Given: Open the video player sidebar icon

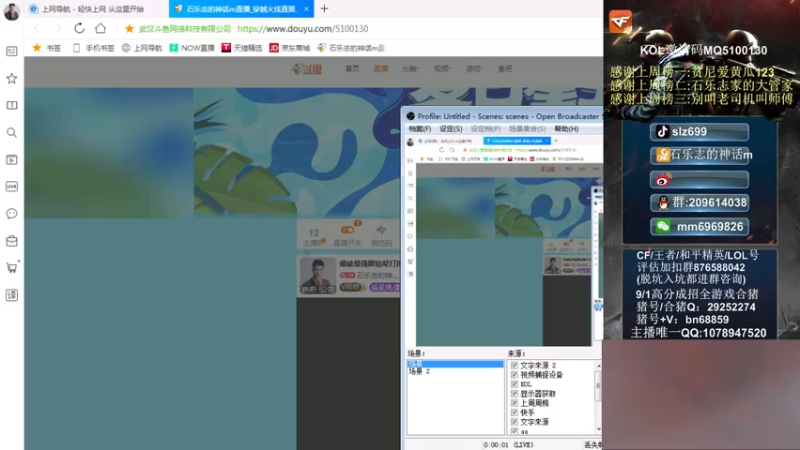Looking at the screenshot, I should [x=12, y=160].
